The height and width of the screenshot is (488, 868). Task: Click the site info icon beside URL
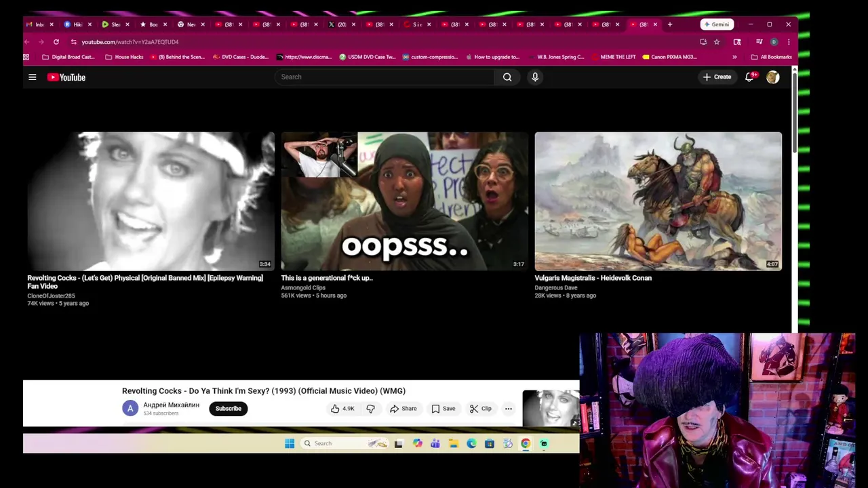(73, 42)
